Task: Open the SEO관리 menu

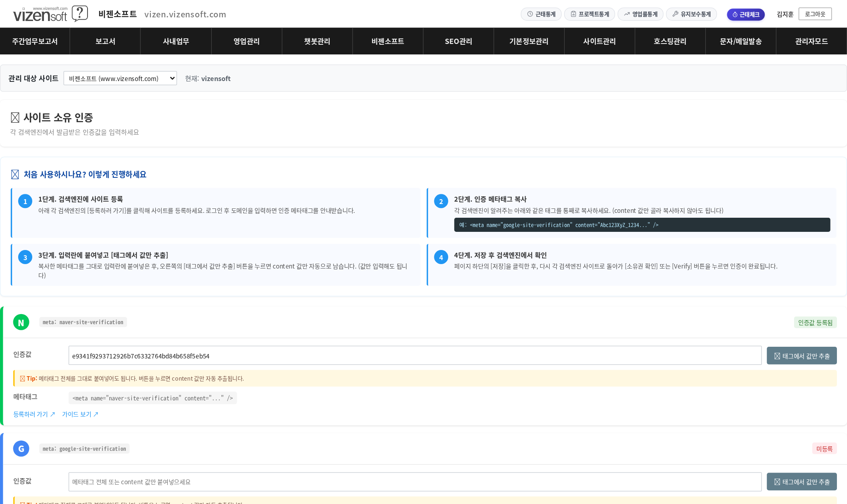Action: pos(458,41)
